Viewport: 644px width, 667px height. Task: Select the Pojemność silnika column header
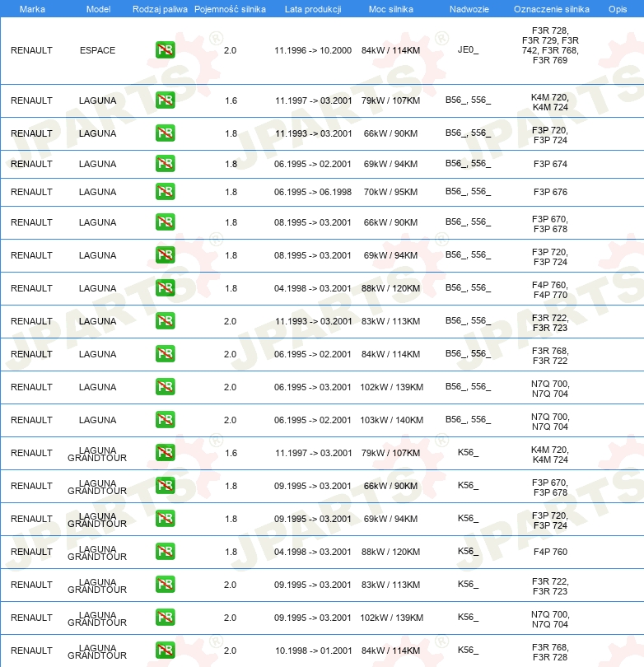[x=230, y=9]
